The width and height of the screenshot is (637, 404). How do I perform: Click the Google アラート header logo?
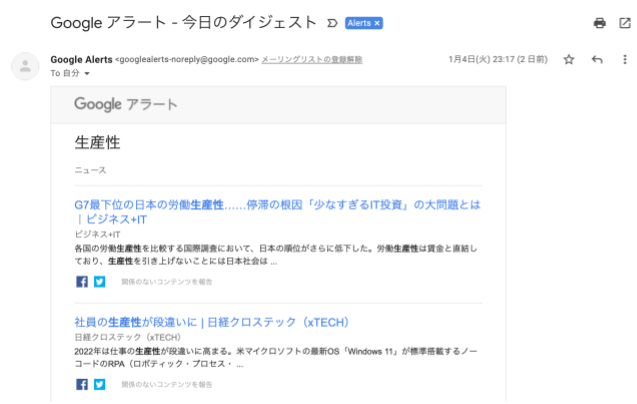126,104
